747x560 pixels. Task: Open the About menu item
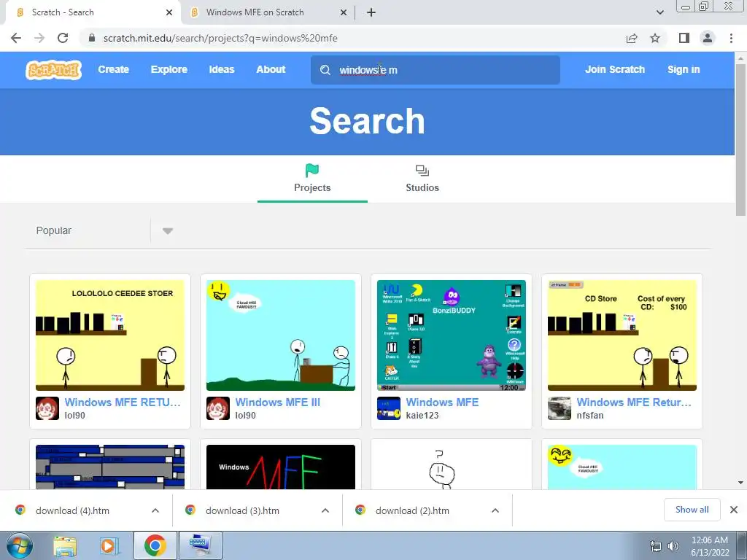click(x=271, y=69)
